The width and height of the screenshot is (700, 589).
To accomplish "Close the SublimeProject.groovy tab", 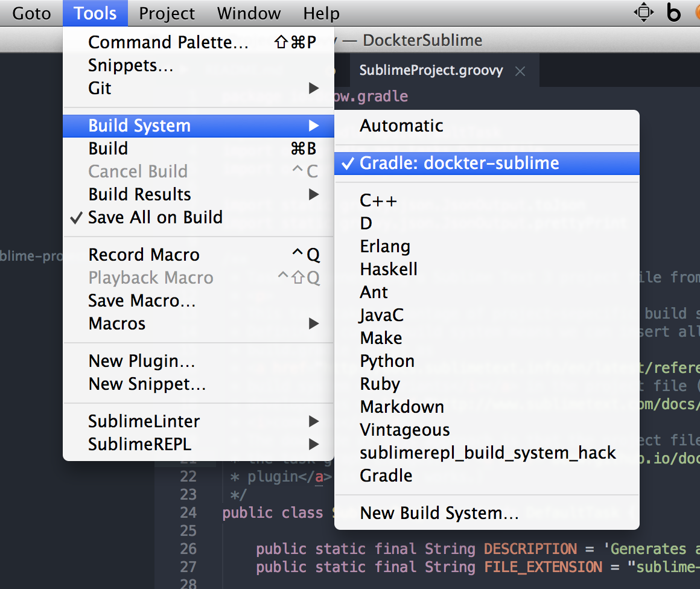I will click(520, 71).
